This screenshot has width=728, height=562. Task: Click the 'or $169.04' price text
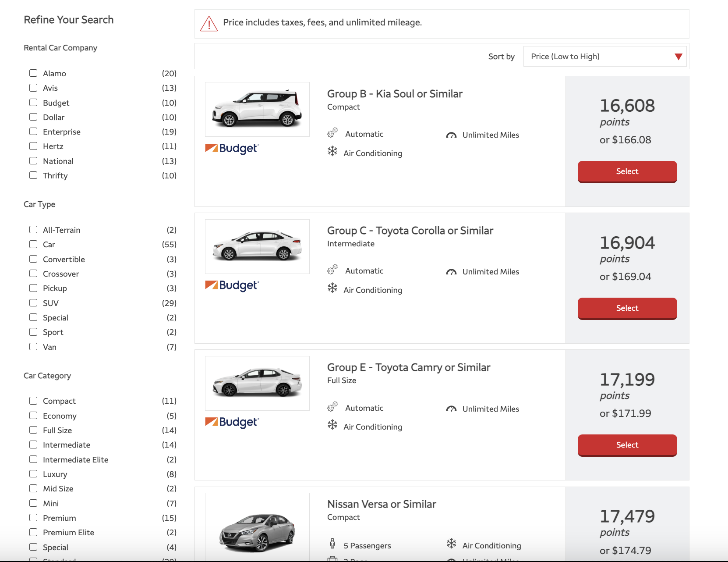pos(625,277)
